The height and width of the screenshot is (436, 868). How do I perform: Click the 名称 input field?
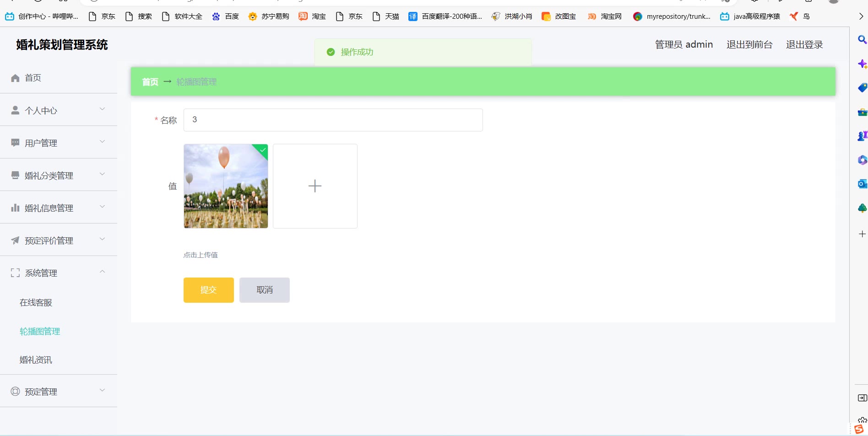point(333,120)
